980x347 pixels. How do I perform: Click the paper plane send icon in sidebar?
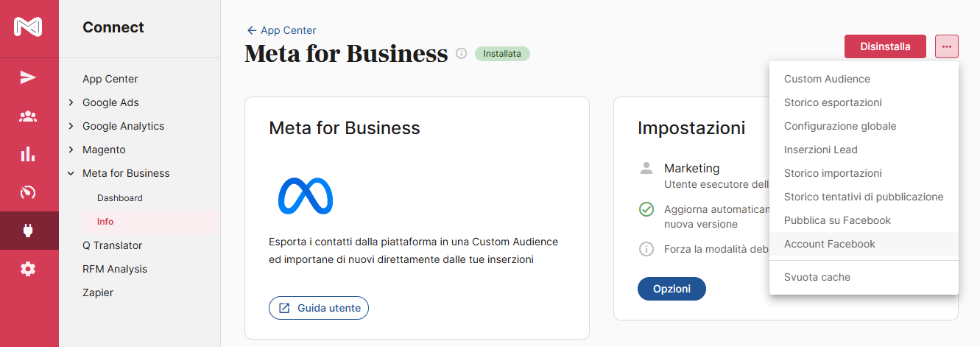(28, 78)
